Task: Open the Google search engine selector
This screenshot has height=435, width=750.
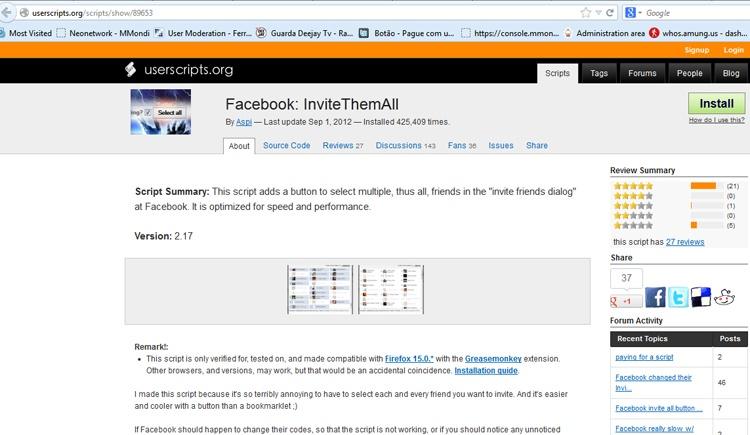Action: pyautogui.click(x=632, y=13)
